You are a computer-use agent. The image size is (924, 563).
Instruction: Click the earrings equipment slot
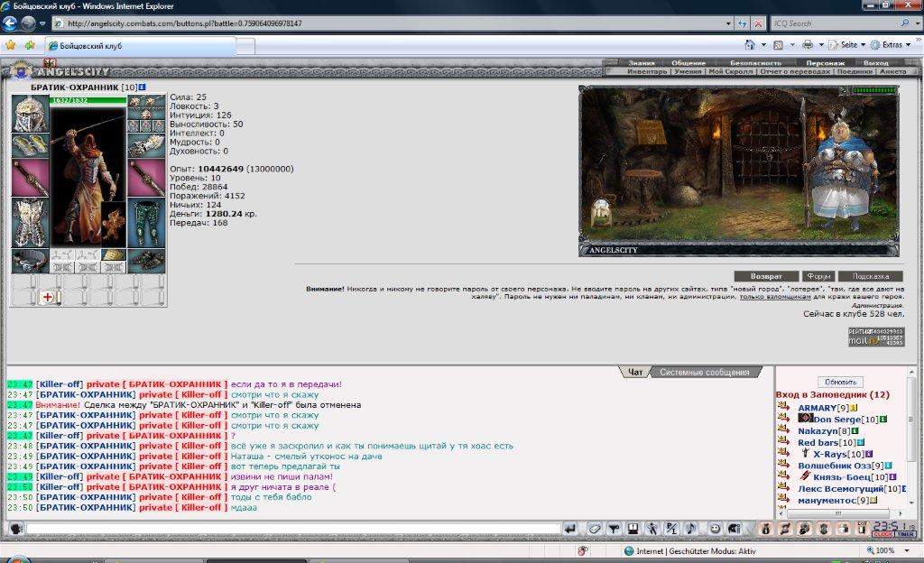[x=147, y=102]
